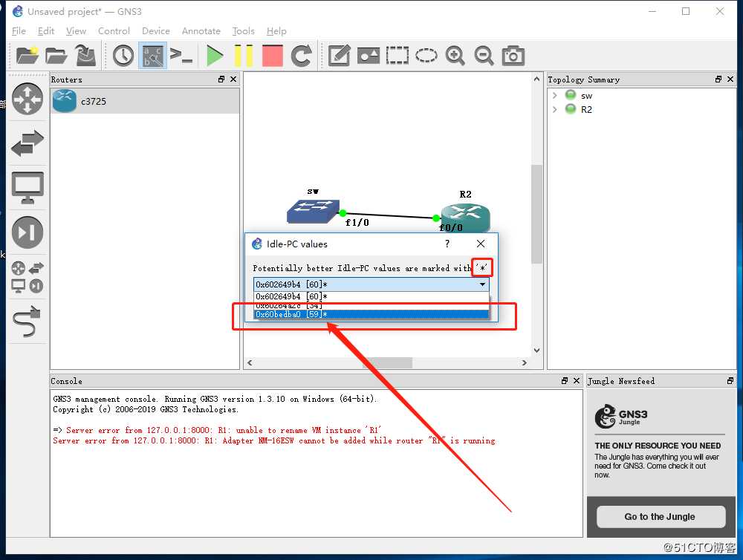Image resolution: width=743 pixels, height=560 pixels.
Task: Take a screenshot with camera icon
Action: click(x=513, y=56)
